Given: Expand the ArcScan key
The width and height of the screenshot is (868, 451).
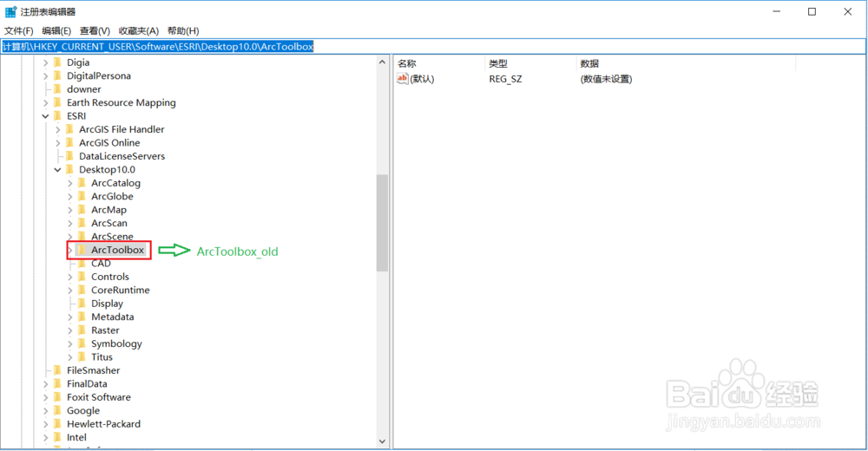Looking at the screenshot, I should pyautogui.click(x=70, y=223).
